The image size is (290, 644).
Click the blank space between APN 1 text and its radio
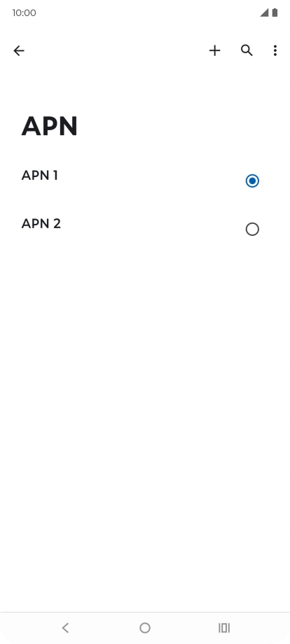click(151, 180)
